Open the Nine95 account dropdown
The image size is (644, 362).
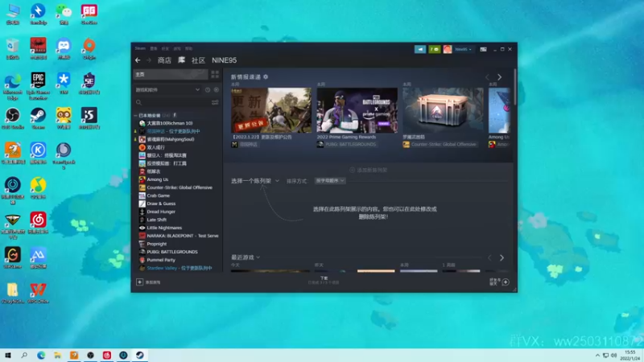coord(463,49)
